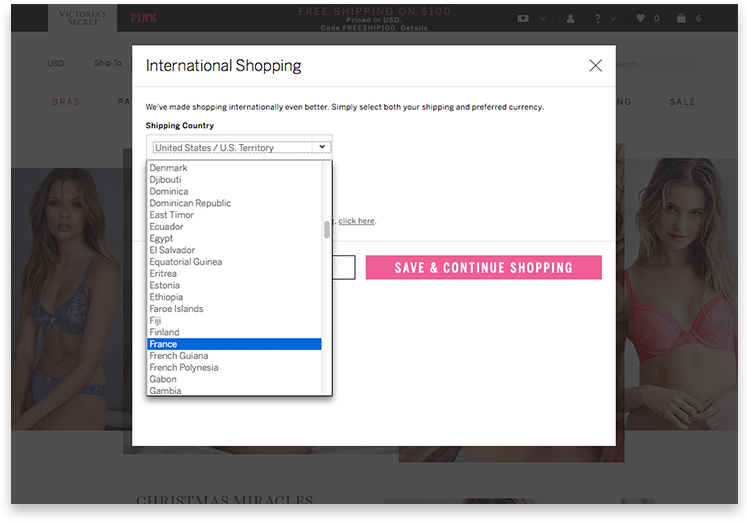
Task: Switch to the PINK brand tab
Action: click(x=143, y=18)
